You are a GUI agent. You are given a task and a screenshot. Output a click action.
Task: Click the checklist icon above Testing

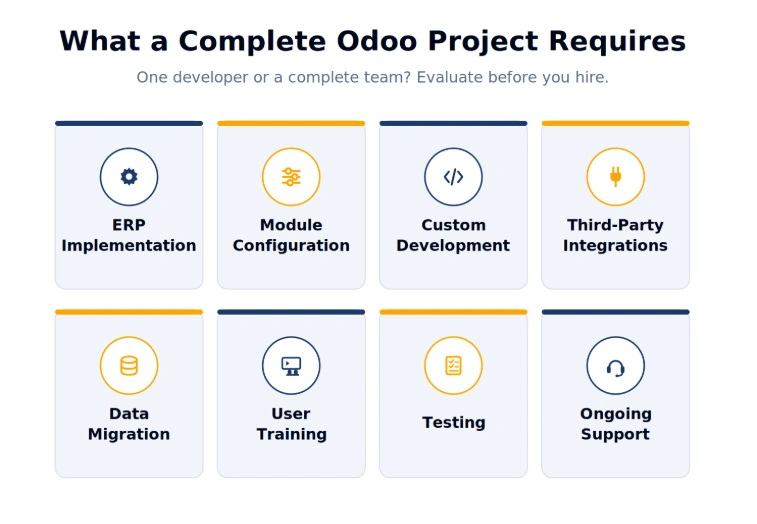click(453, 366)
